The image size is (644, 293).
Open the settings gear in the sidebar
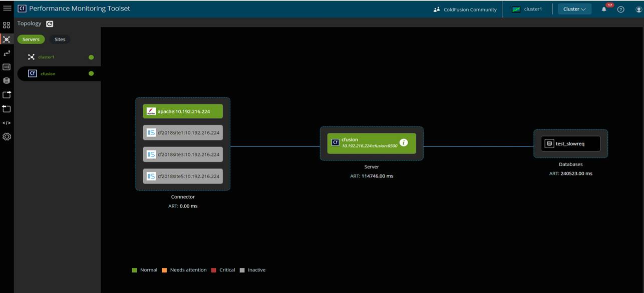pos(7,136)
